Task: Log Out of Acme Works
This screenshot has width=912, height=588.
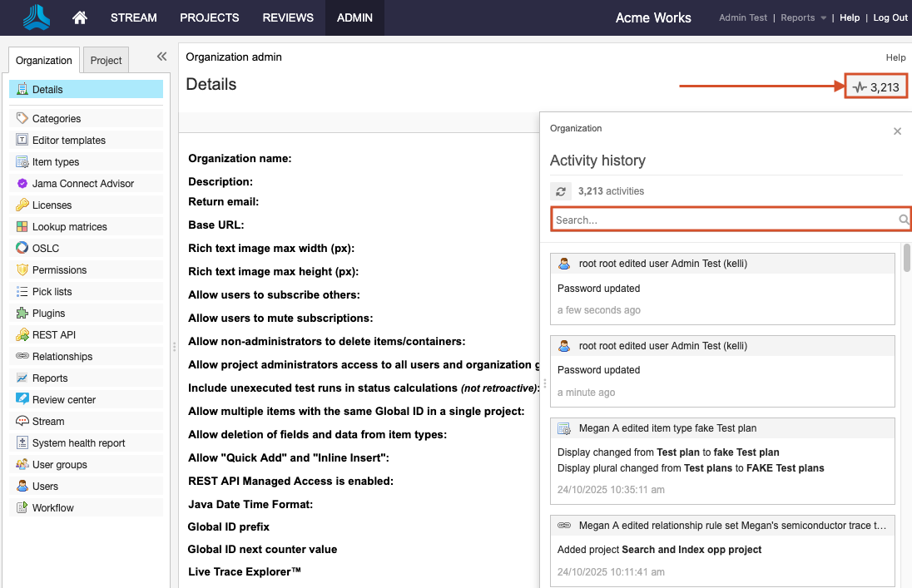Action: [890, 17]
